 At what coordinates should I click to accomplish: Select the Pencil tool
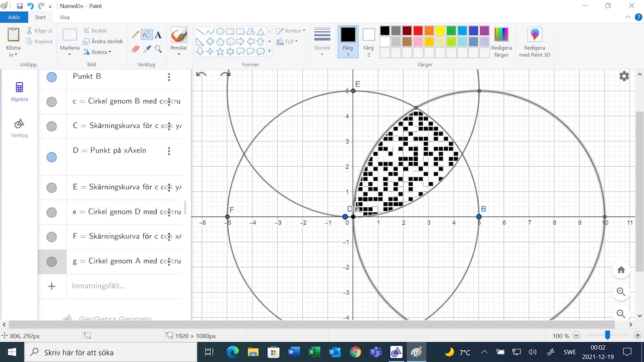click(x=136, y=35)
